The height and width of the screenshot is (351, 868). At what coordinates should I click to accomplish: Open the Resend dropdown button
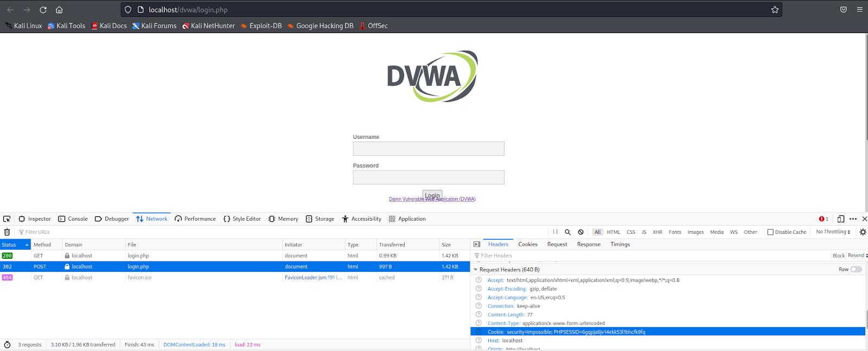pos(858,256)
